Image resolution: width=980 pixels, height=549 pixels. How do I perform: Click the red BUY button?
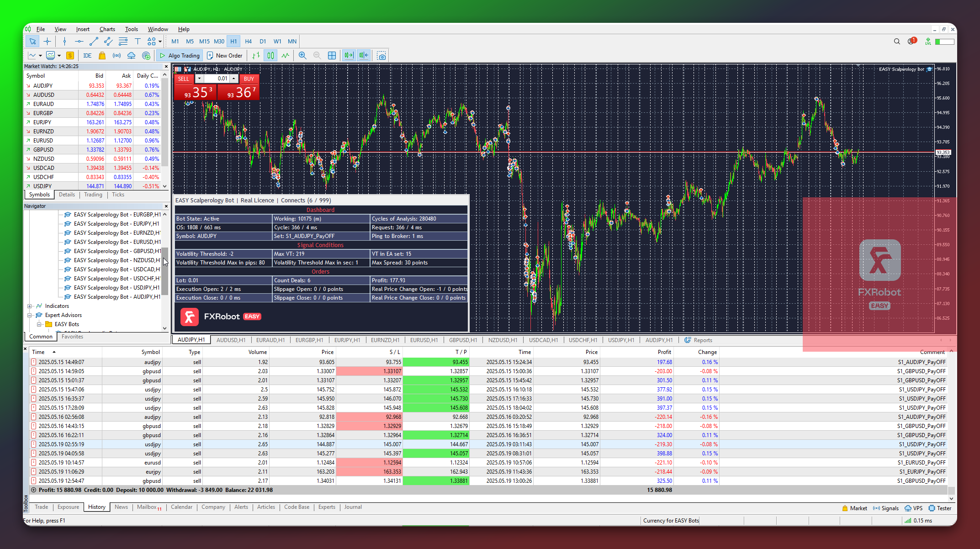coord(249,79)
